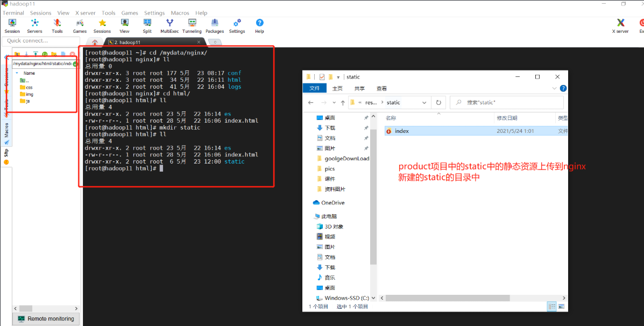Launch the MultiExec icon
The image size is (644, 326).
pyautogui.click(x=169, y=26)
